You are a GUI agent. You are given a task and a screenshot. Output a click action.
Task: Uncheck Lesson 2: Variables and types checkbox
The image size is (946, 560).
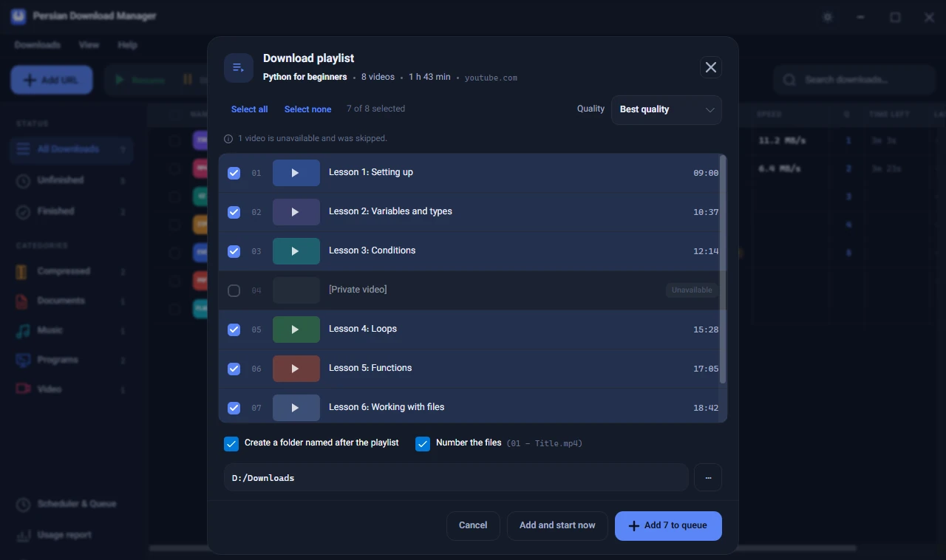(x=234, y=212)
